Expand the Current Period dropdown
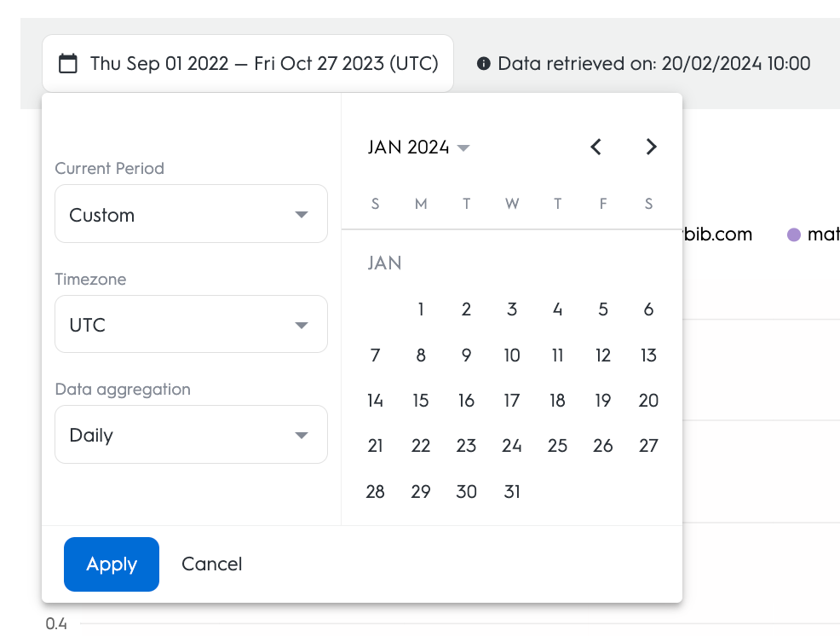The width and height of the screenshot is (840, 636). point(191,215)
